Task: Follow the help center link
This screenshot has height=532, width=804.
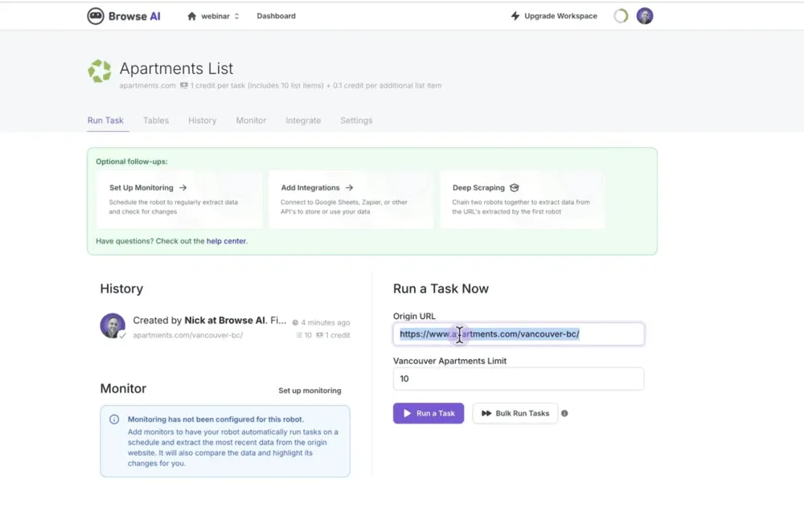Action: click(x=226, y=241)
